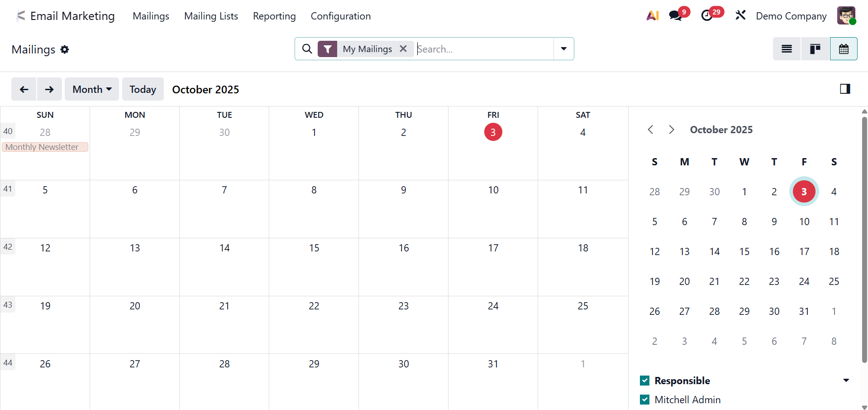Open the AI assistant icon
This screenshot has height=410, width=868.
tap(652, 16)
